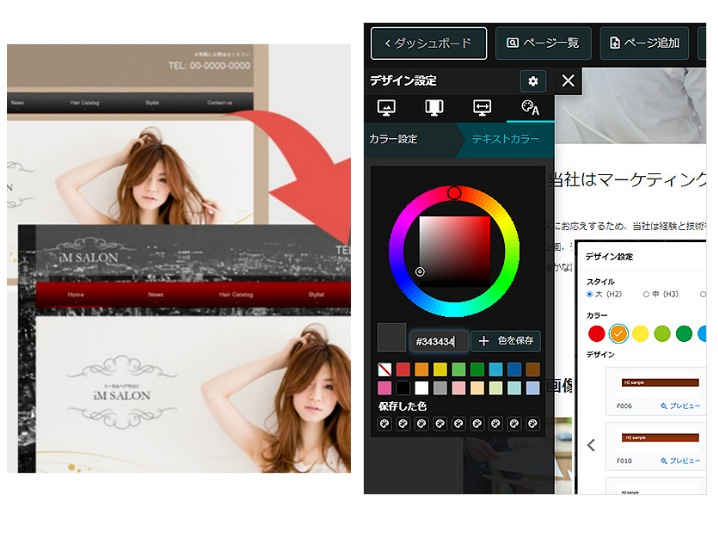Viewport: 718px width, 538px height.
Task: Click the first saved color palette slot
Action: coord(385,424)
